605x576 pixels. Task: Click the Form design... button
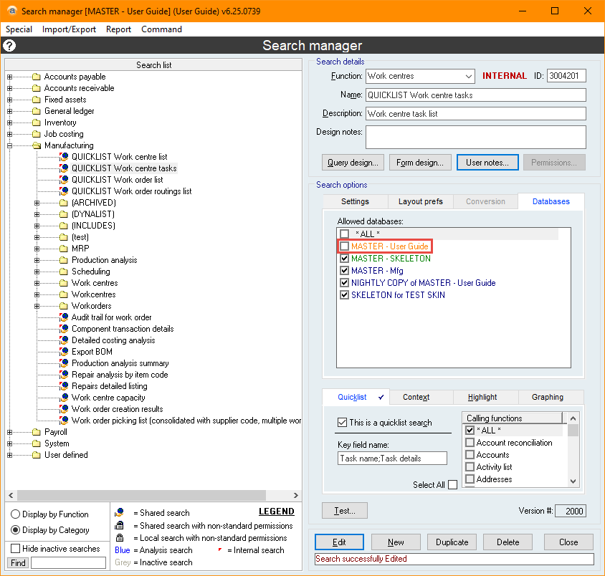click(420, 162)
